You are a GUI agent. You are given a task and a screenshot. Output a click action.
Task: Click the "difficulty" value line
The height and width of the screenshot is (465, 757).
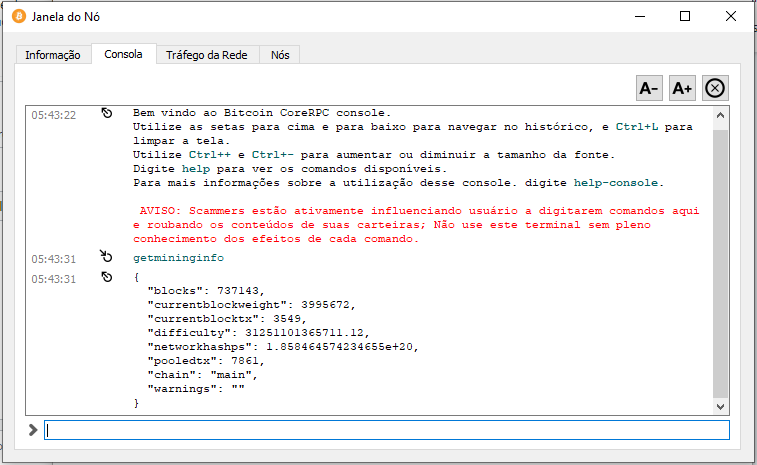click(x=259, y=333)
